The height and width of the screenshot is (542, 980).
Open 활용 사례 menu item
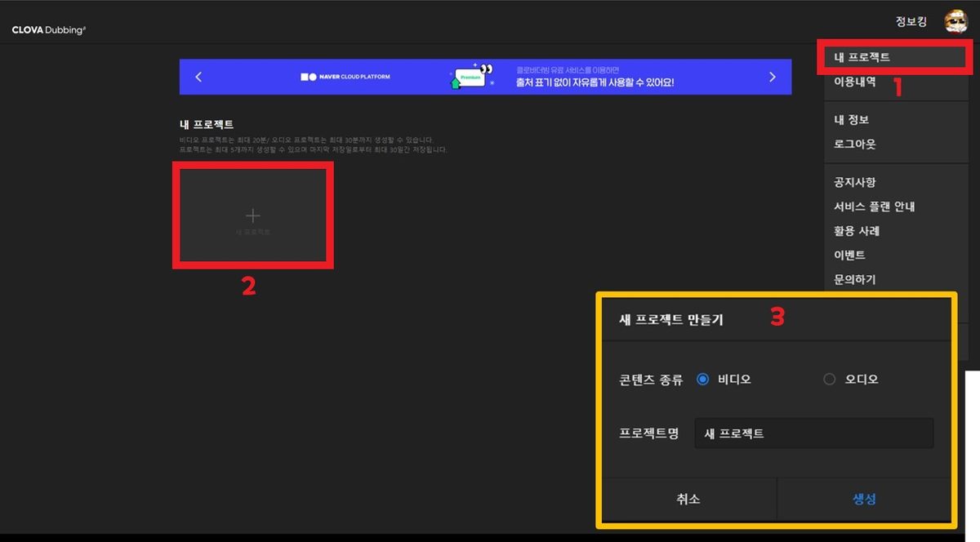(x=857, y=231)
